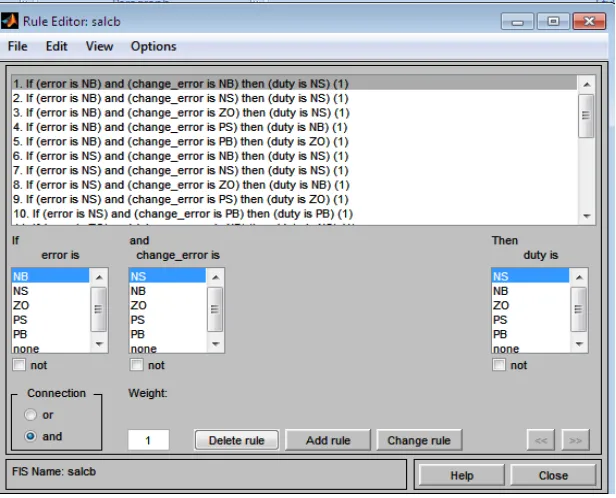The image size is (616, 498).
Task: Choose none in the duty list
Action: 530,348
